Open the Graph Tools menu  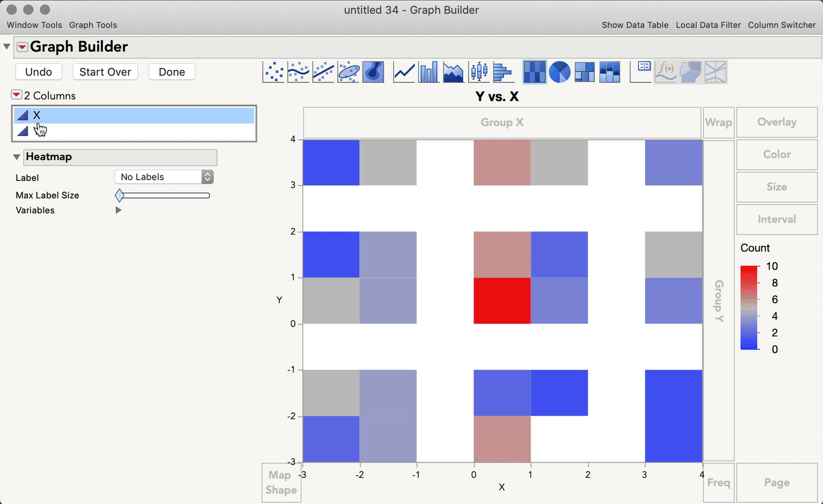(x=93, y=25)
